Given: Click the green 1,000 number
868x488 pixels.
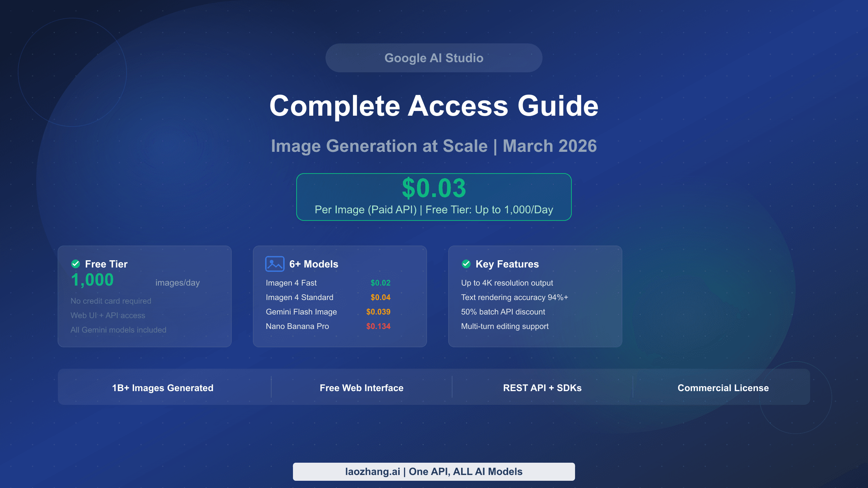Looking at the screenshot, I should pyautogui.click(x=93, y=280).
